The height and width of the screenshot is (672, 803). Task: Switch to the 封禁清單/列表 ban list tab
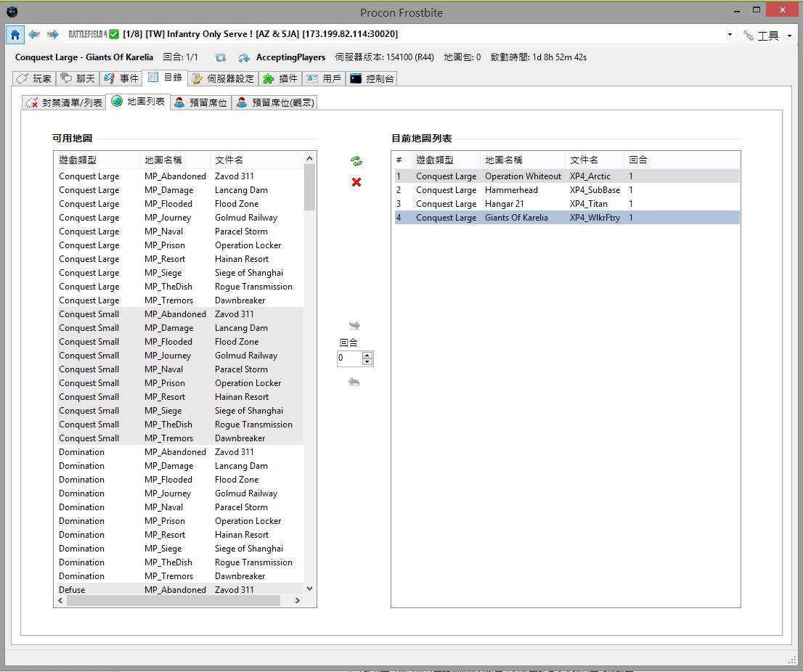[64, 102]
